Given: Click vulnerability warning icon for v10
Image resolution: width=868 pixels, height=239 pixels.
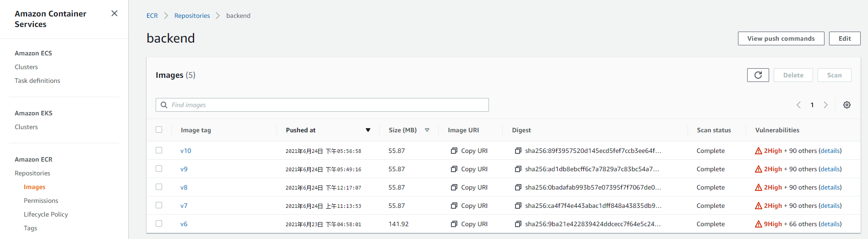Looking at the screenshot, I should tap(759, 151).
